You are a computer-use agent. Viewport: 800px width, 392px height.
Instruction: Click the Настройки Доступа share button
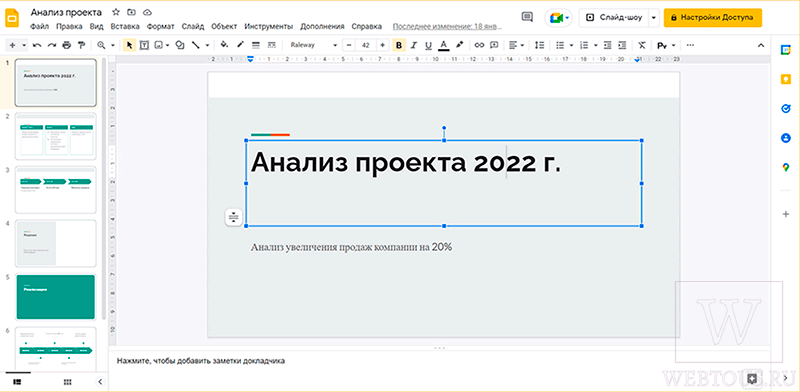[x=712, y=17]
